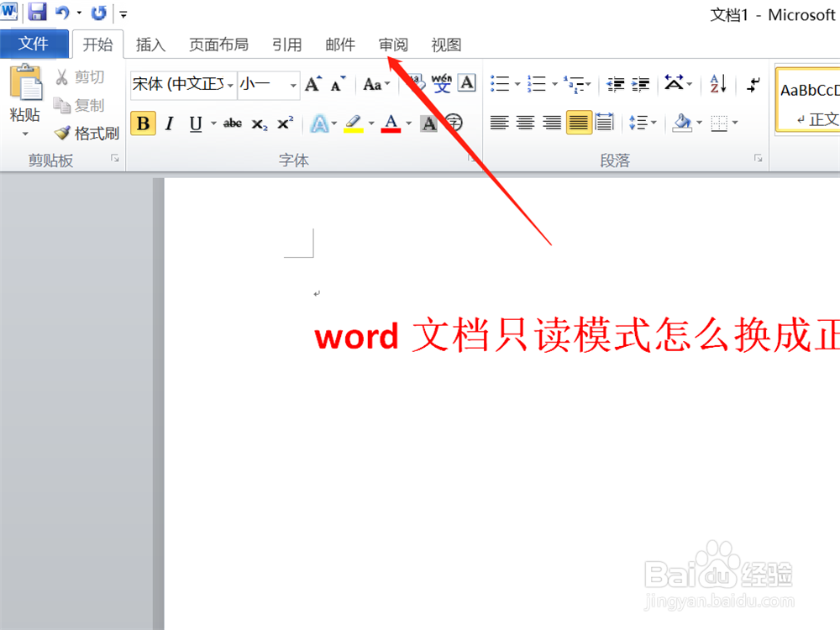
Task: Apply multilevel list
Action: [575, 84]
